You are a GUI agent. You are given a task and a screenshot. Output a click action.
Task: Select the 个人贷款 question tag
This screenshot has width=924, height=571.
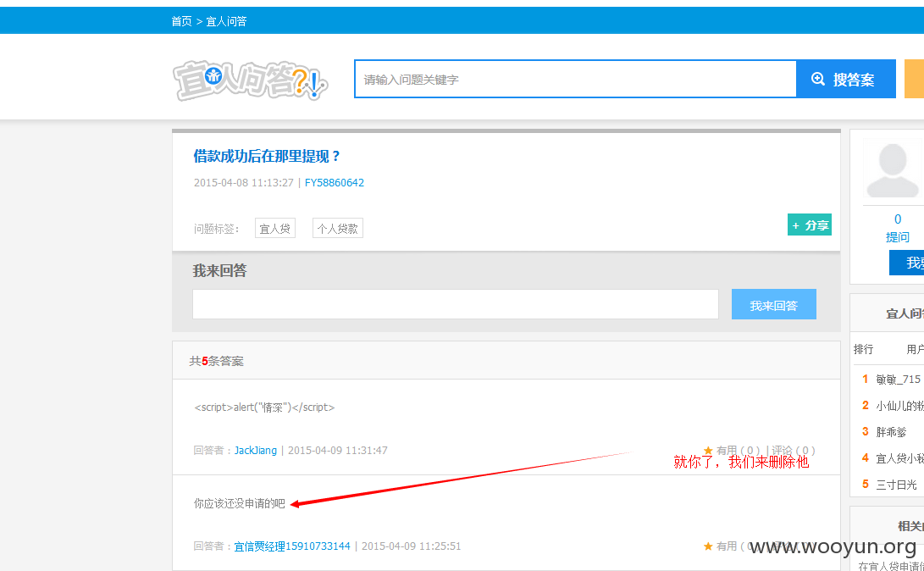point(338,228)
